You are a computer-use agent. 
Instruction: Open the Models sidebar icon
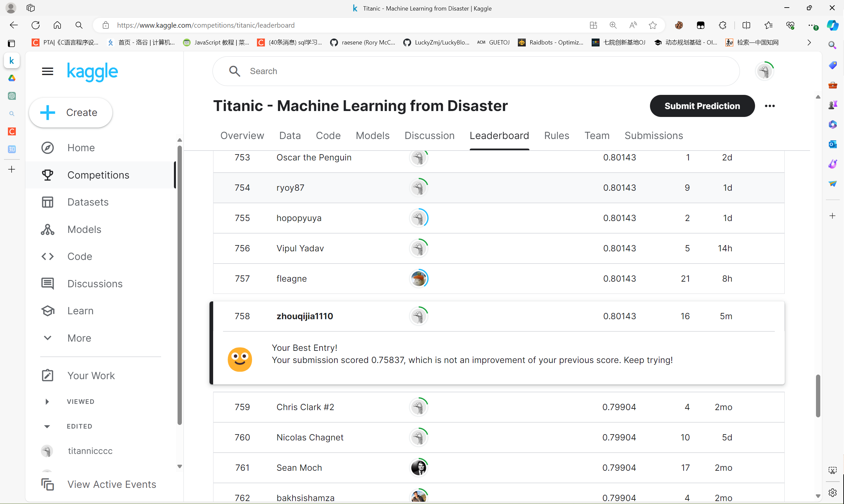coord(47,230)
